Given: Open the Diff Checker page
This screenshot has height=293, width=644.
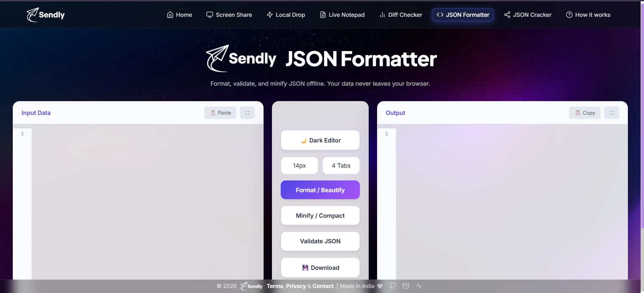Looking at the screenshot, I should [401, 15].
